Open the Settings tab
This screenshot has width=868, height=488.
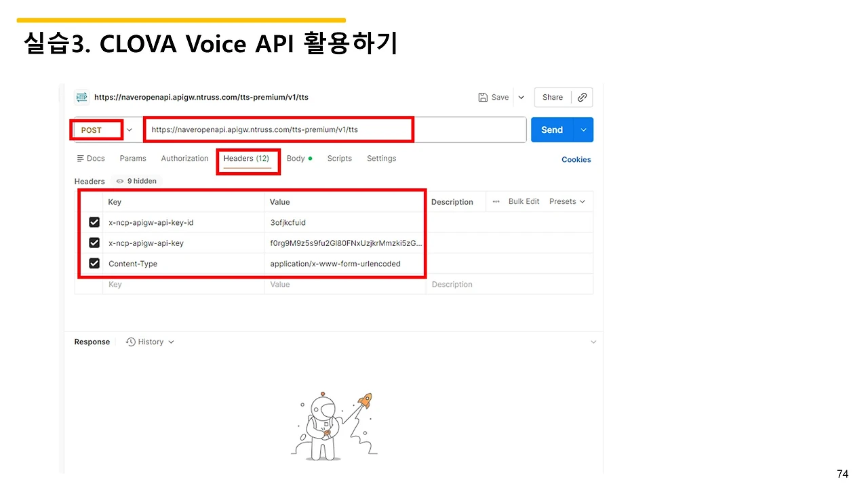381,159
